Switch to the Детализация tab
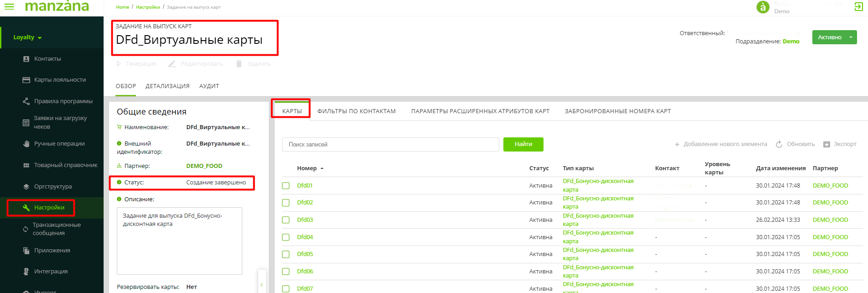 pos(167,86)
